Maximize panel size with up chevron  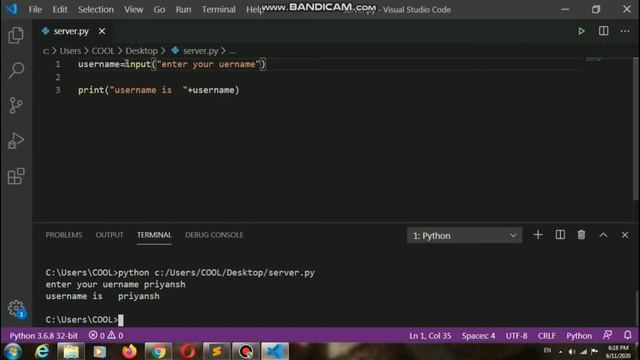(x=603, y=235)
